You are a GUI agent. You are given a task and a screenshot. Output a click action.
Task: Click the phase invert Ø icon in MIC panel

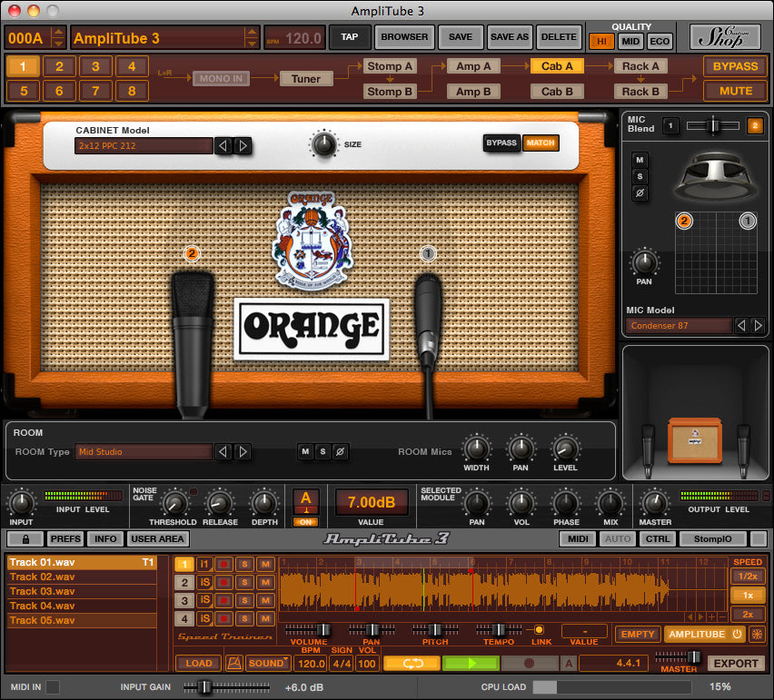click(x=640, y=192)
